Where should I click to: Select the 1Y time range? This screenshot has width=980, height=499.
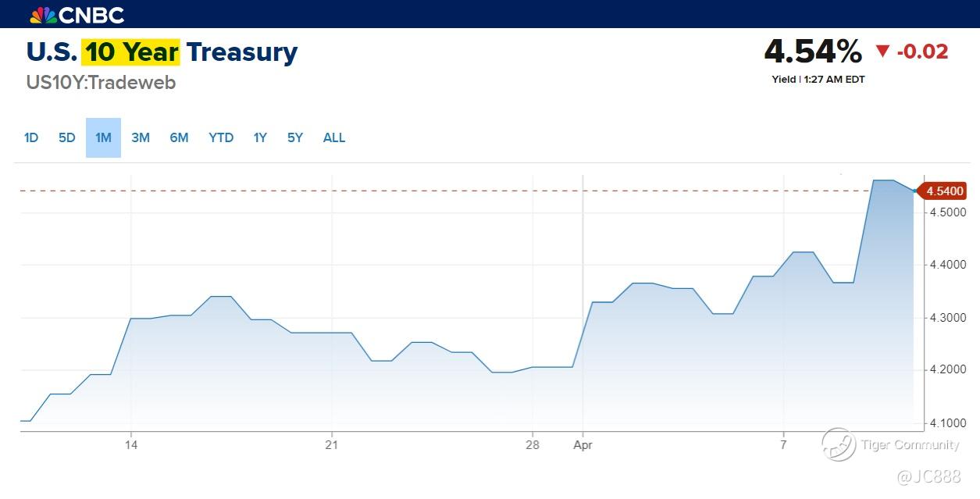point(260,137)
